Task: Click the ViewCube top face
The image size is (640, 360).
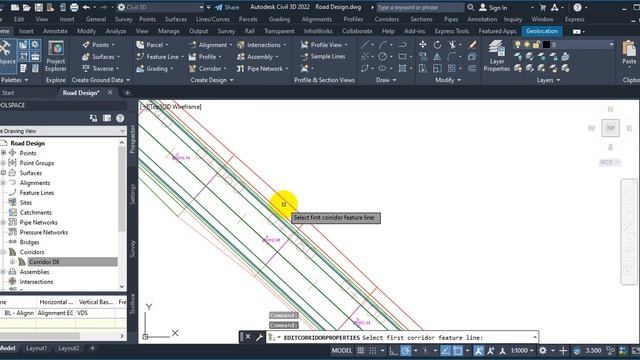Action: tap(610, 128)
